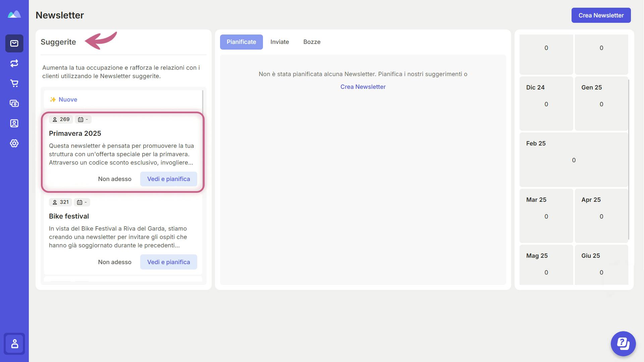This screenshot has height=362, width=644.
Task: Click the Crea Newsletter link in empty state
Action: [x=363, y=87]
